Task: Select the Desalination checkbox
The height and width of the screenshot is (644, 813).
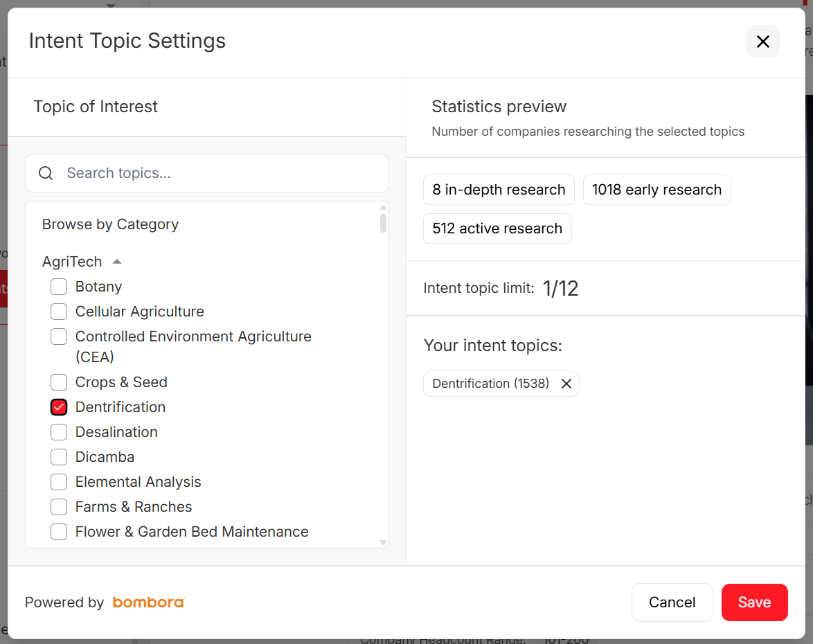Action: [59, 432]
